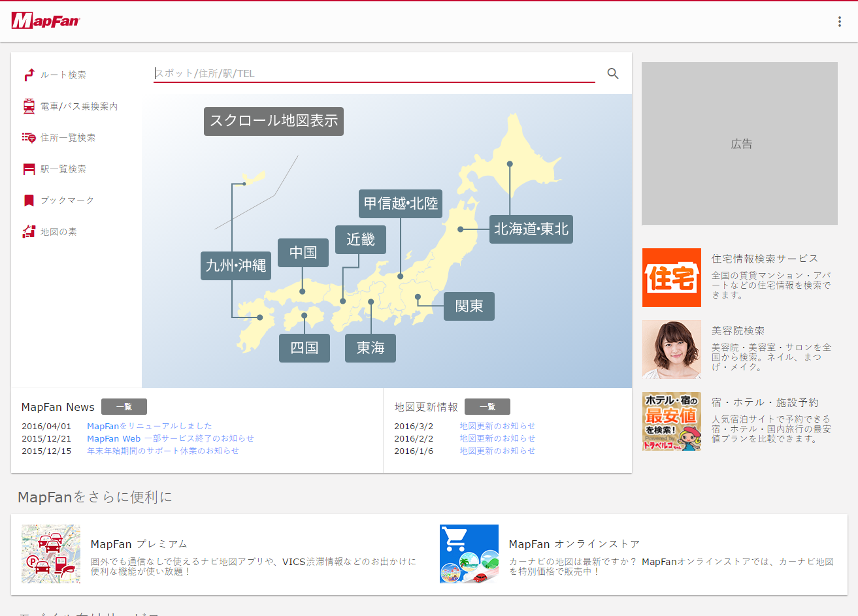Click the MapFan プレミアム traffic map thumbnail
Screen dimensions: 858x616
(x=51, y=554)
